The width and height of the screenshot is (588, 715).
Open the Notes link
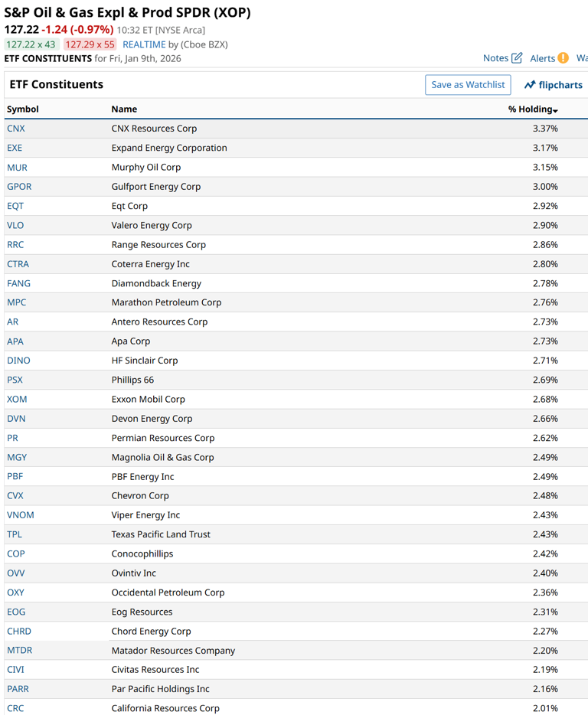point(496,57)
